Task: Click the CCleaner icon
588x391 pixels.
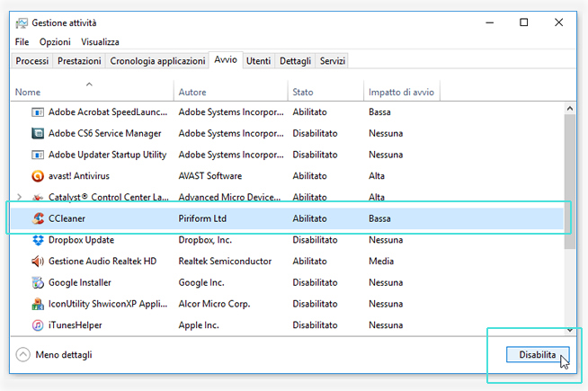Action: (38, 218)
